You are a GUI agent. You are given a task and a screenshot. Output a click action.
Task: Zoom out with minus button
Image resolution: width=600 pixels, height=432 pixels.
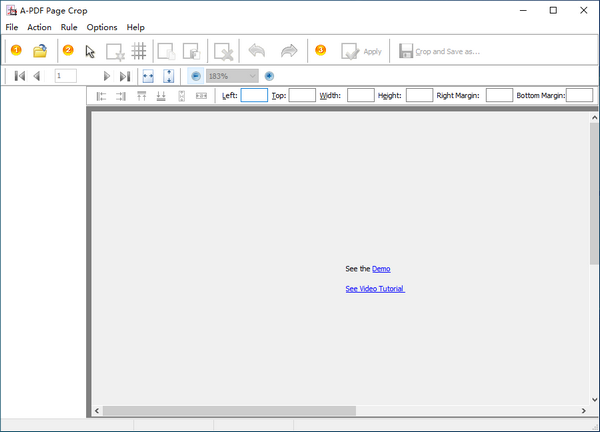(x=196, y=76)
